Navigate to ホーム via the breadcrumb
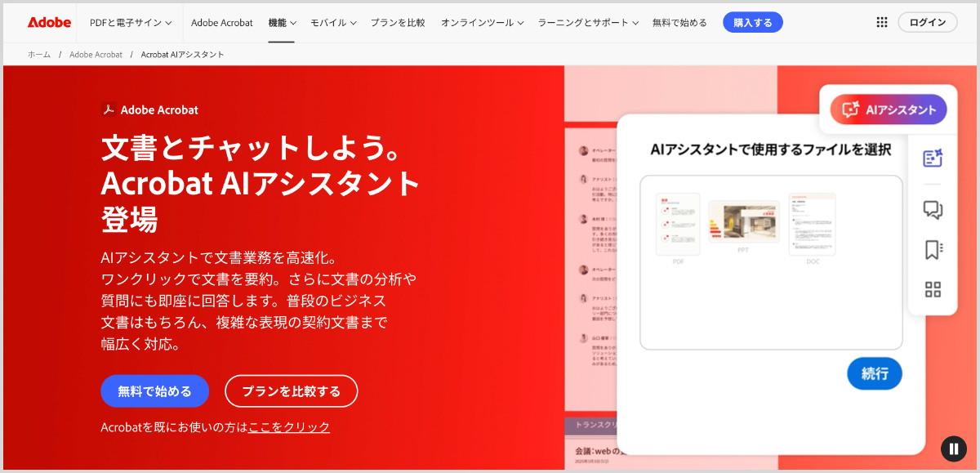The width and height of the screenshot is (980, 473). pos(37,54)
